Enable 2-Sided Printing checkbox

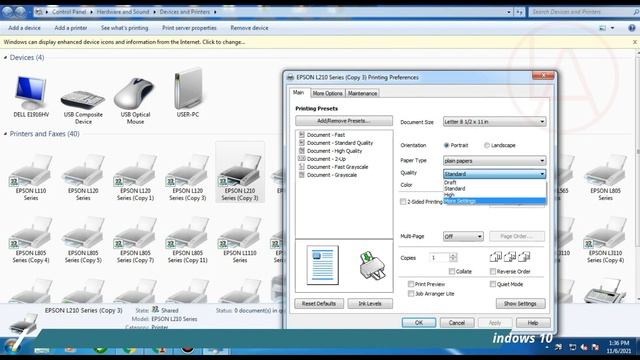pyautogui.click(x=403, y=202)
